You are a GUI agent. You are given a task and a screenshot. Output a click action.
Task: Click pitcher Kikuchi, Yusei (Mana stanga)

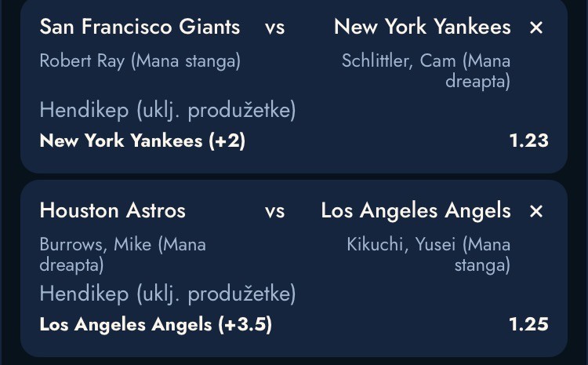click(429, 254)
